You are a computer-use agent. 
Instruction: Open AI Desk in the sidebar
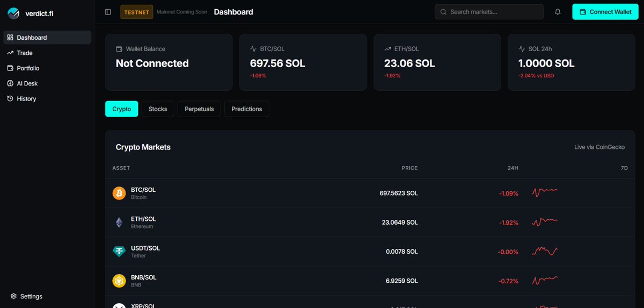click(47, 83)
